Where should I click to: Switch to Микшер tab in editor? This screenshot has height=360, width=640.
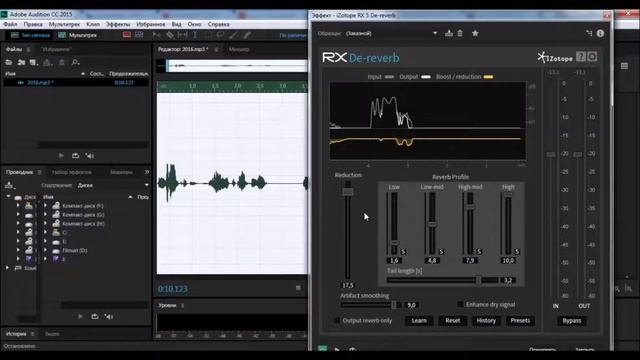(x=239, y=49)
